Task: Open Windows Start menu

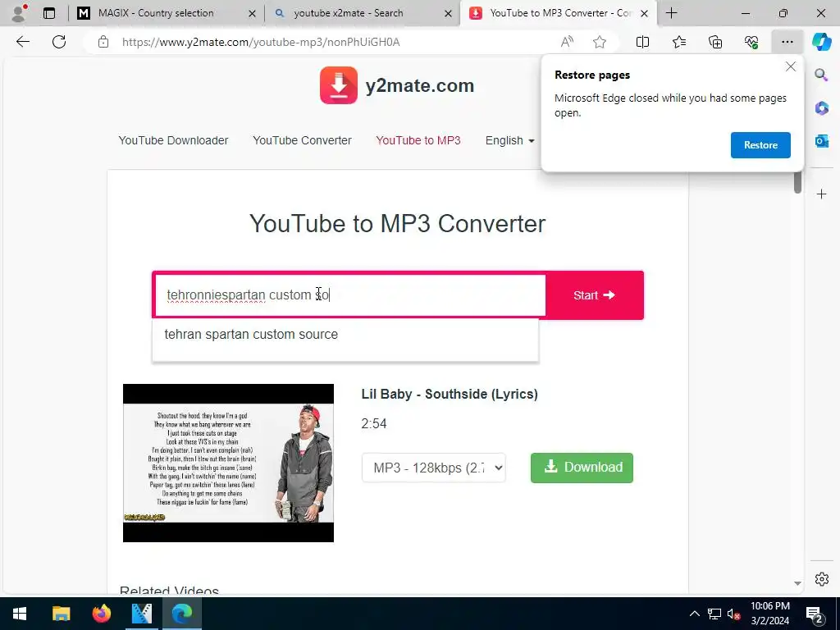Action: pos(20,614)
